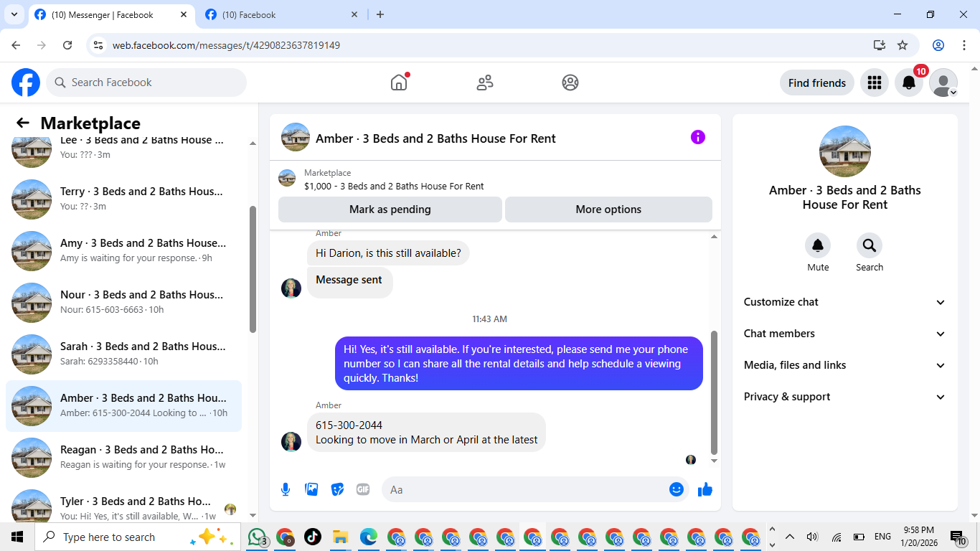
Task: Open a new browser tab
Action: pyautogui.click(x=380, y=14)
